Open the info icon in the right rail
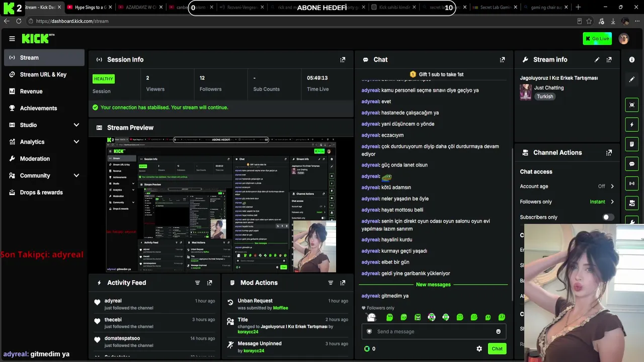 point(632,59)
